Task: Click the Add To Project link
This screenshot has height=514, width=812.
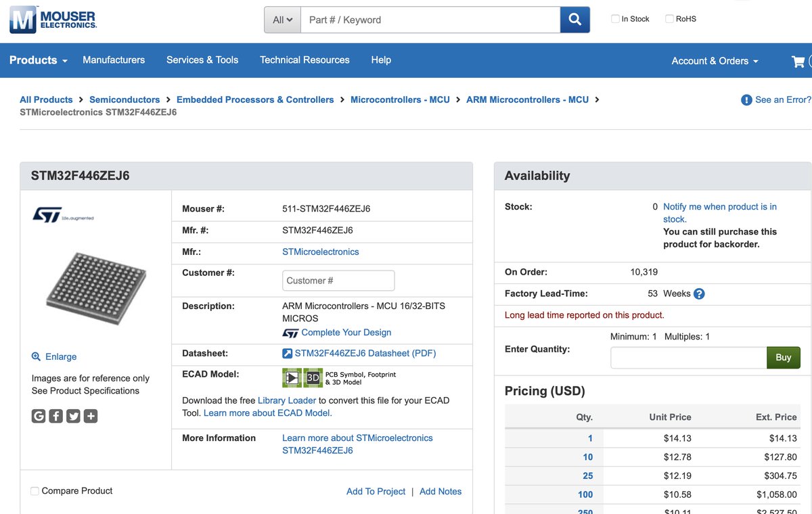Action: point(376,492)
